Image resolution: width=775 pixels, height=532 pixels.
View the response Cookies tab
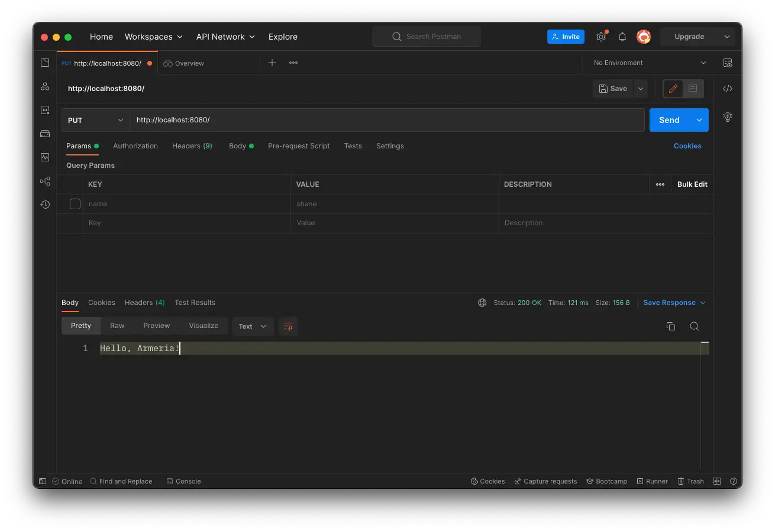(102, 303)
